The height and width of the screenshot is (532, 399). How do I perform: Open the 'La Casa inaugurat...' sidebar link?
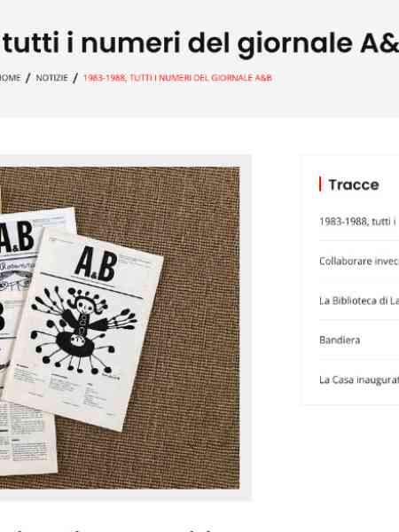(359, 379)
